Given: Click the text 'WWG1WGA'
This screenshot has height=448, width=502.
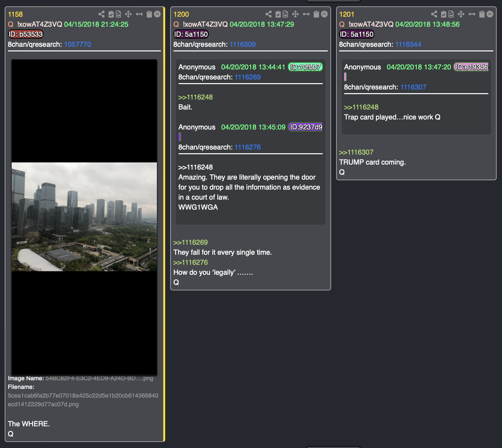Looking at the screenshot, I should point(198,207).
